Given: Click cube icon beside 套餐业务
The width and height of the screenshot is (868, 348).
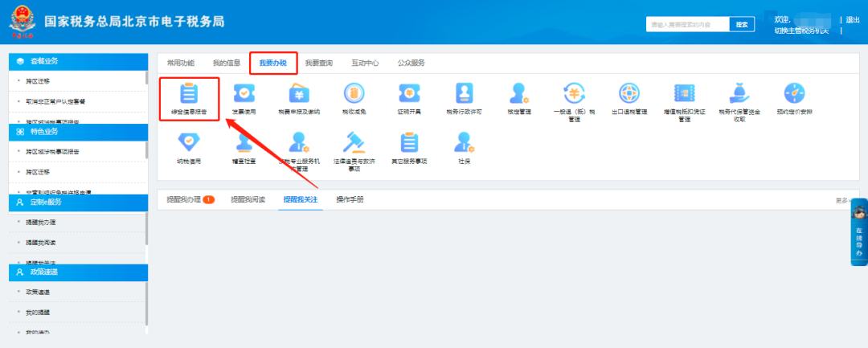Looking at the screenshot, I should pyautogui.click(x=20, y=61).
